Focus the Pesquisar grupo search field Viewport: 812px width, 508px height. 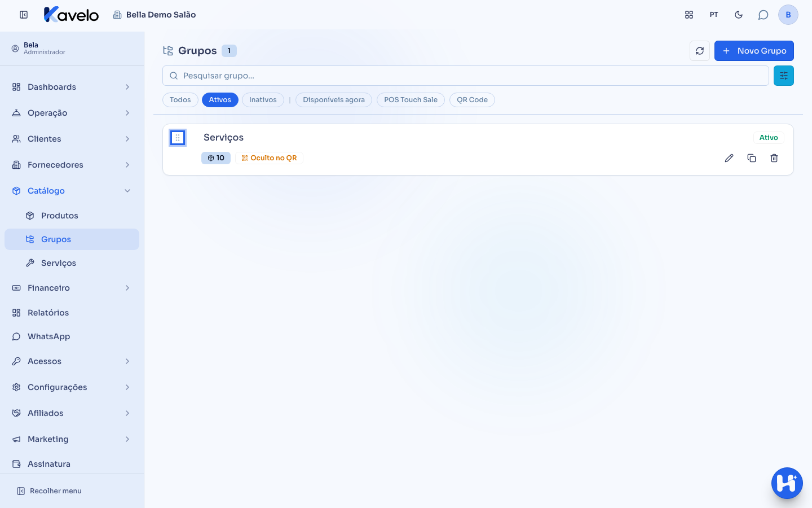click(x=466, y=76)
